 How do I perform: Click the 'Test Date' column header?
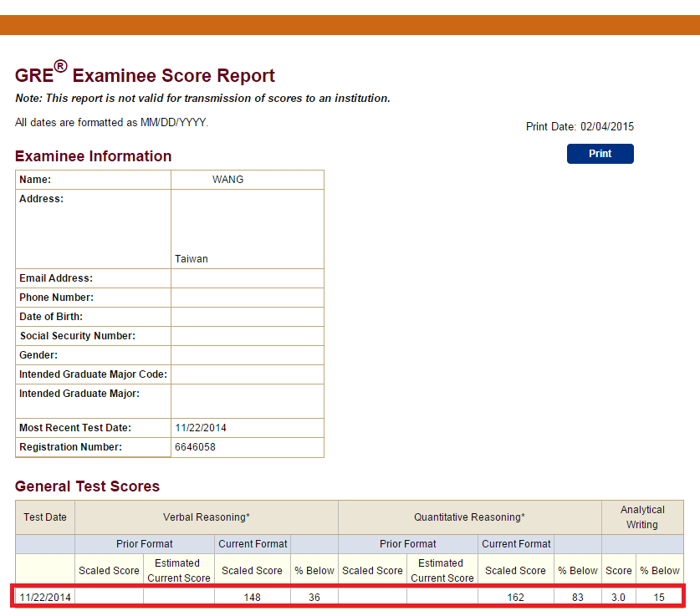click(x=45, y=517)
